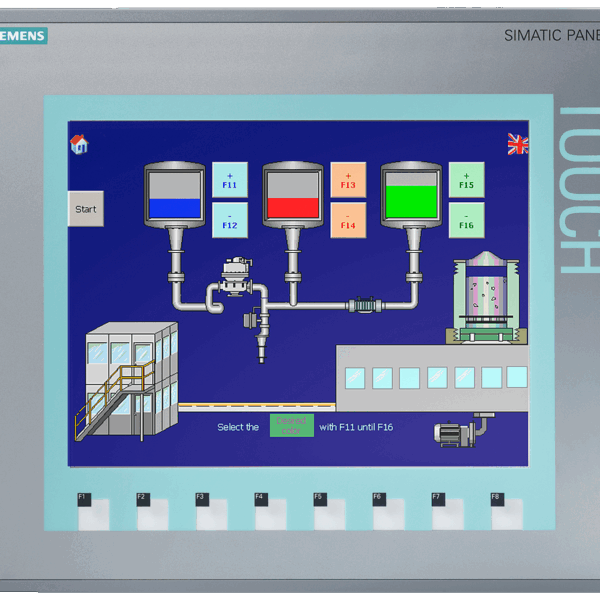
Task: Click the home icon on the HMI screen
Action: (79, 144)
